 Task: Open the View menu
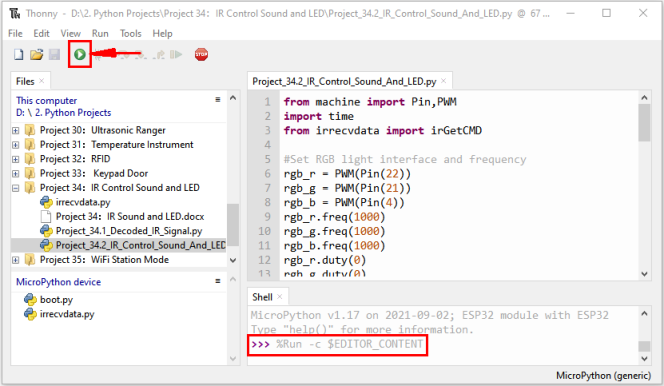tap(70, 33)
